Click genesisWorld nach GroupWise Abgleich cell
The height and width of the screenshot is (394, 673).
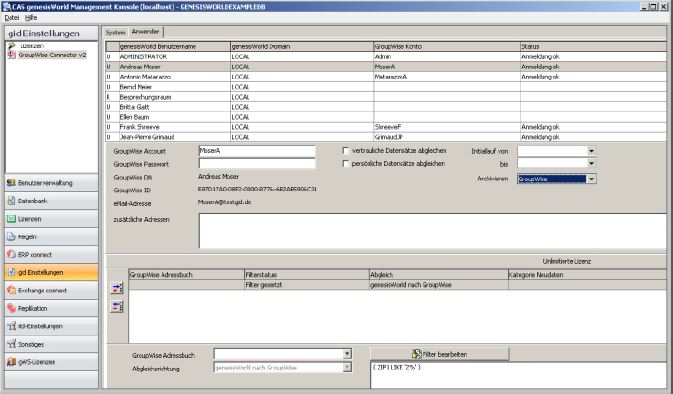(x=439, y=285)
